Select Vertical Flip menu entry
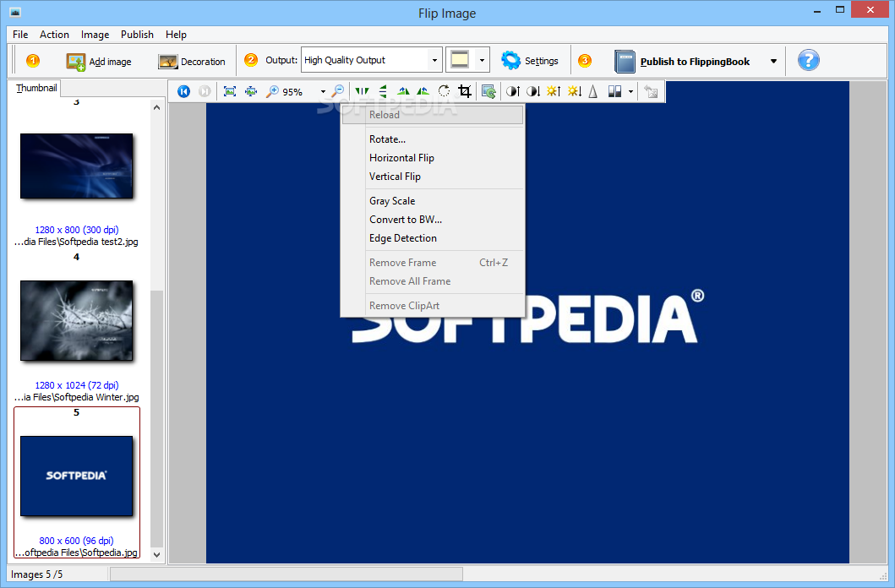895x588 pixels. (433, 177)
